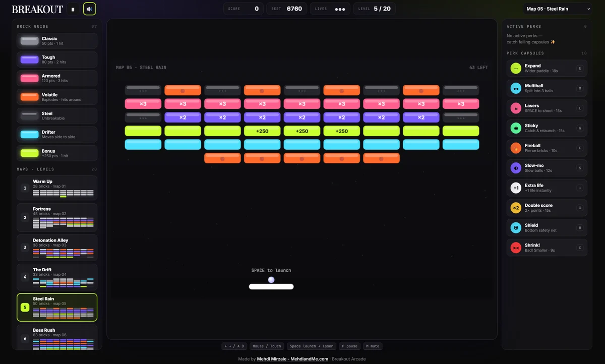
Task: Click the F key badge for Fireball
Action: coord(580,148)
